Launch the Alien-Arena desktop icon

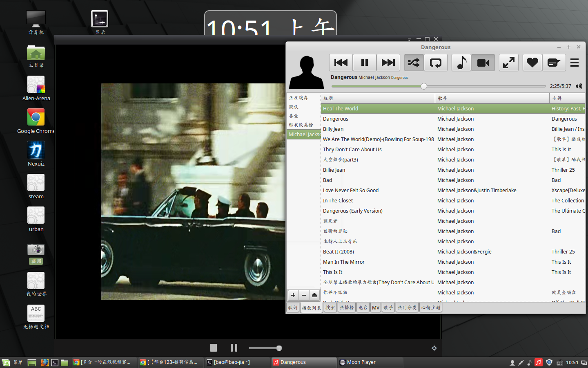point(36,88)
